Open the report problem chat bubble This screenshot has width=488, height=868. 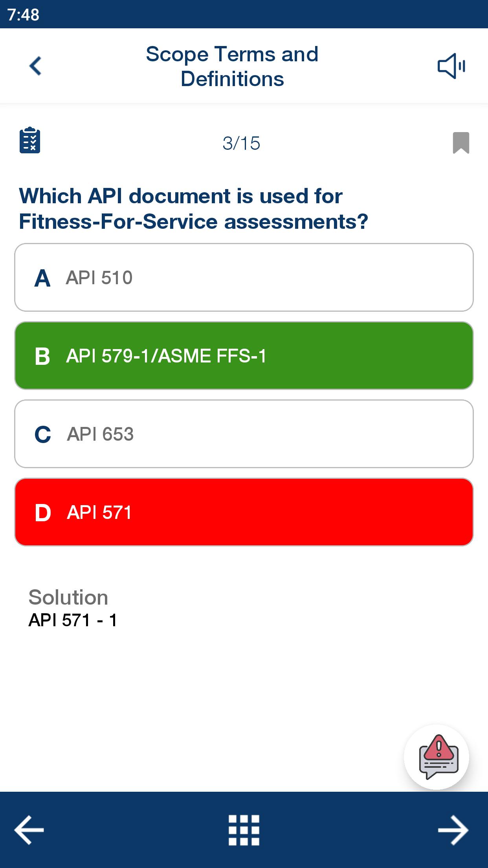click(437, 757)
